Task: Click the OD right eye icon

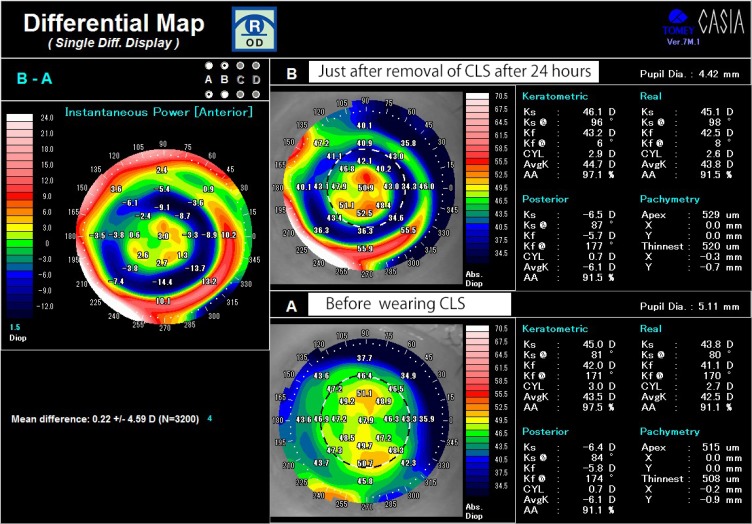Action: [x=254, y=29]
